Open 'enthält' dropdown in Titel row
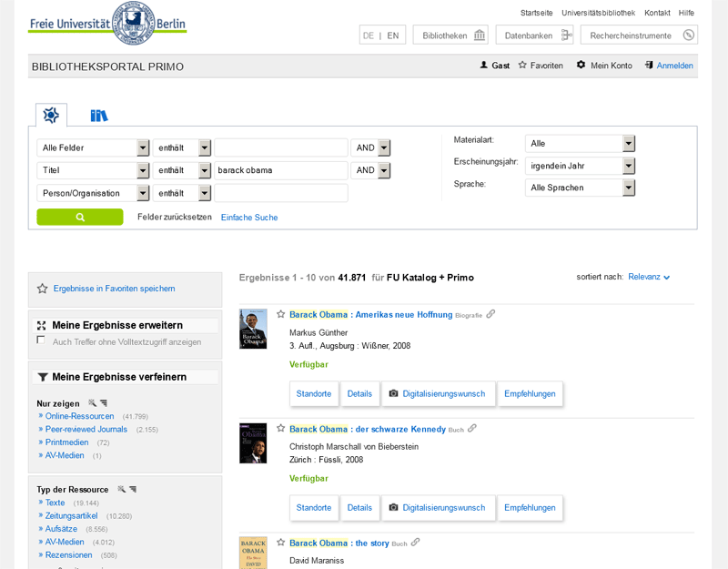The height and width of the screenshot is (569, 728). point(182,170)
